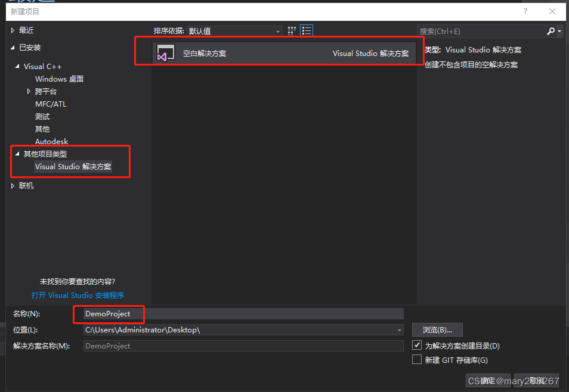The height and width of the screenshot is (392, 569).
Task: Open 打开 Visual Studio 安装程序 link
Action: click(77, 295)
